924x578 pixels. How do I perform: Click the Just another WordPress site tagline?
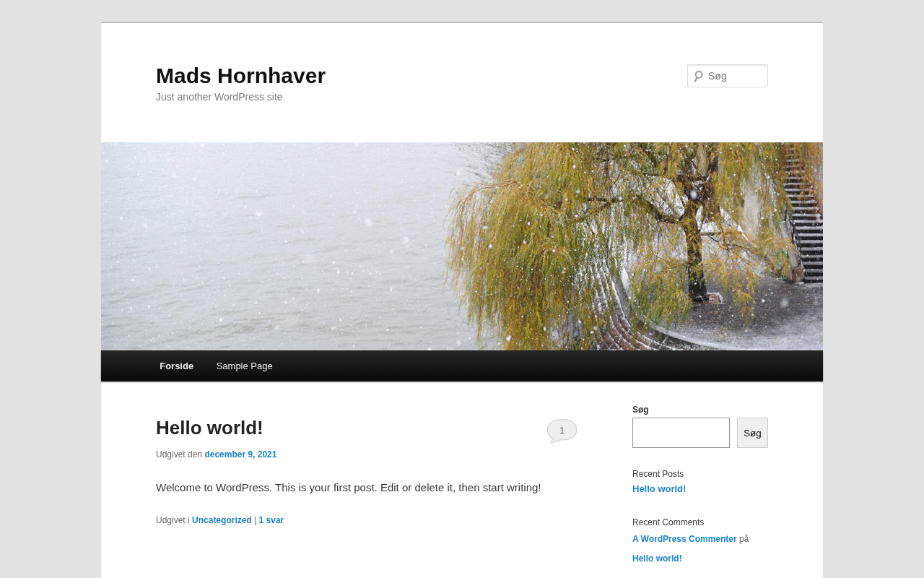tap(219, 97)
